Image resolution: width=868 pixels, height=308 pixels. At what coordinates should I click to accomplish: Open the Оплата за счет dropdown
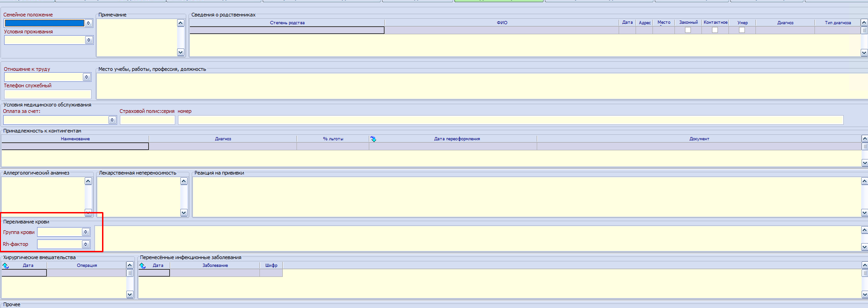click(x=112, y=120)
